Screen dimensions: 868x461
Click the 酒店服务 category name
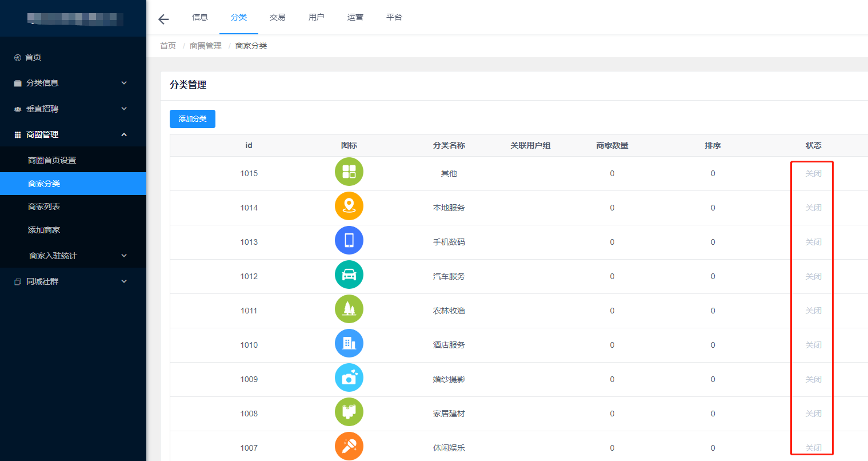click(449, 345)
